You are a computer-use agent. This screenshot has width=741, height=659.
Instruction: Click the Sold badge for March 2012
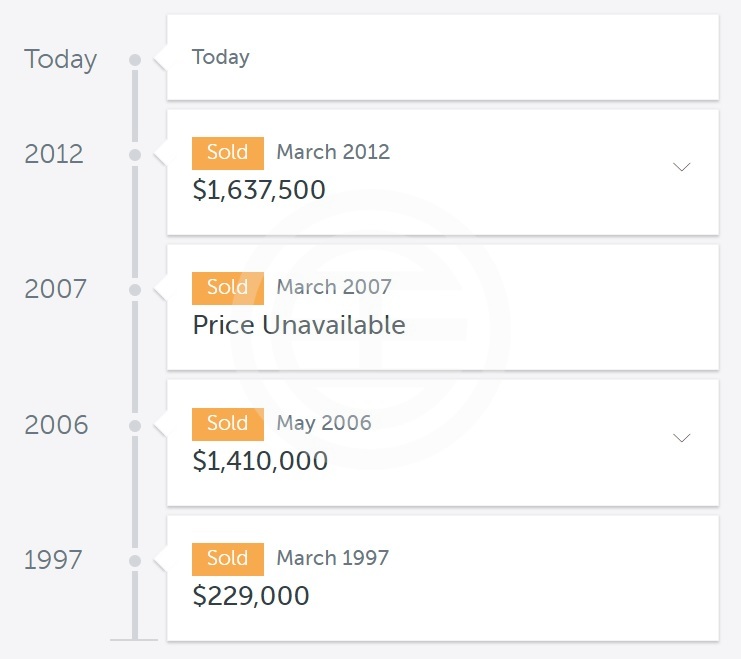(x=227, y=153)
